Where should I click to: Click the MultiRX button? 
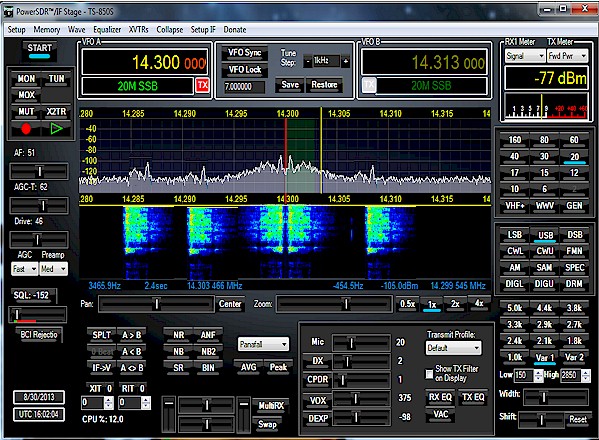(x=271, y=406)
